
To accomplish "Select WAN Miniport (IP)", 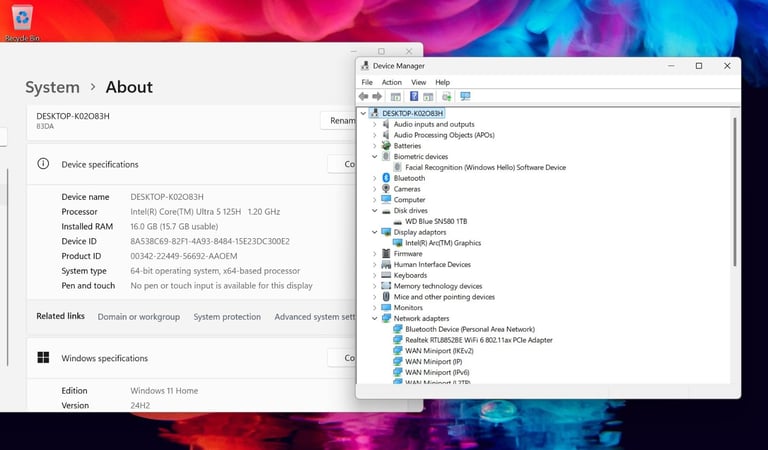I will point(433,361).
